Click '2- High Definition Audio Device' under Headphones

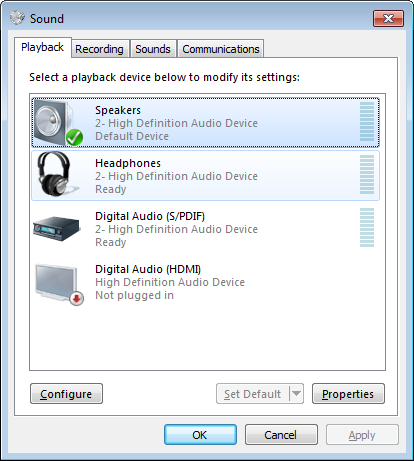pyautogui.click(x=176, y=176)
